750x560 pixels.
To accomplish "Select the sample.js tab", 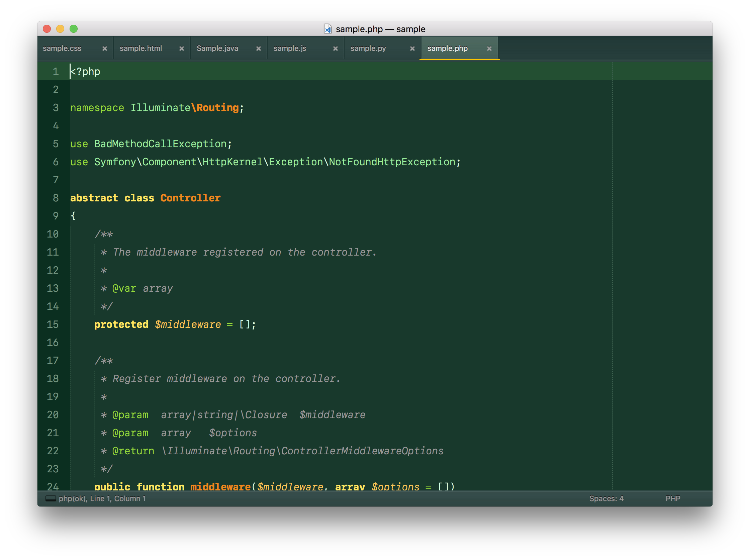I will click(290, 49).
